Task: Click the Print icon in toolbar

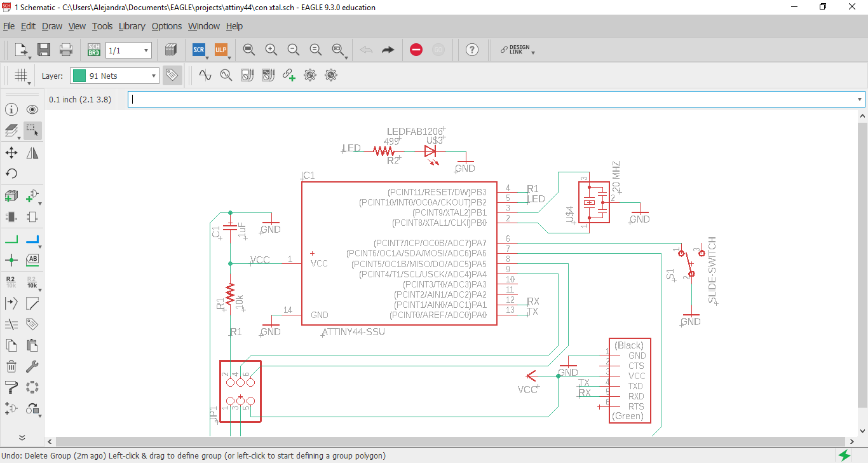Action: pyautogui.click(x=66, y=50)
